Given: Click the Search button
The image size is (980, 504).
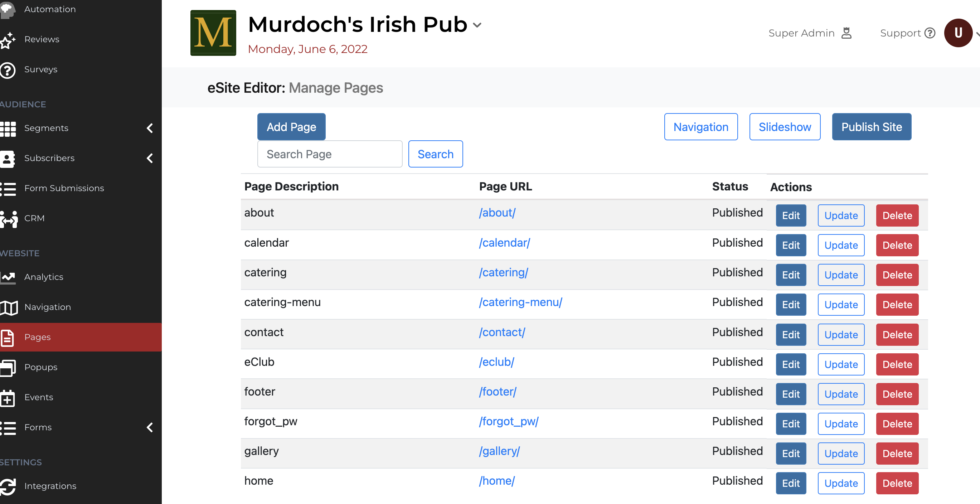Looking at the screenshot, I should coord(436,154).
